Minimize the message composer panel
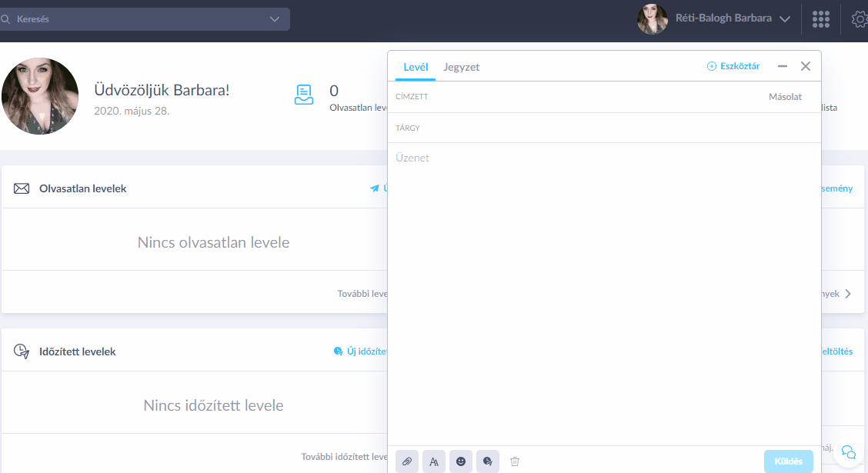Screen dimensions: 868x473 [x=782, y=66]
